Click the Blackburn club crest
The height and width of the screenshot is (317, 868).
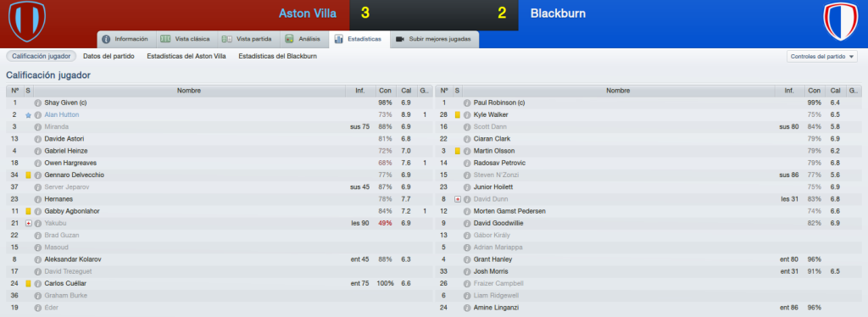coord(840,21)
